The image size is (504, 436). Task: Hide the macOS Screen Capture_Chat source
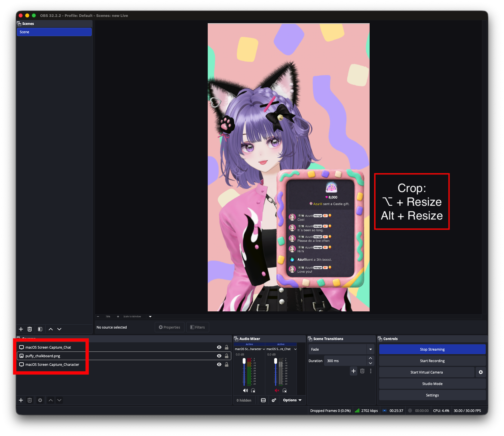tap(219, 347)
